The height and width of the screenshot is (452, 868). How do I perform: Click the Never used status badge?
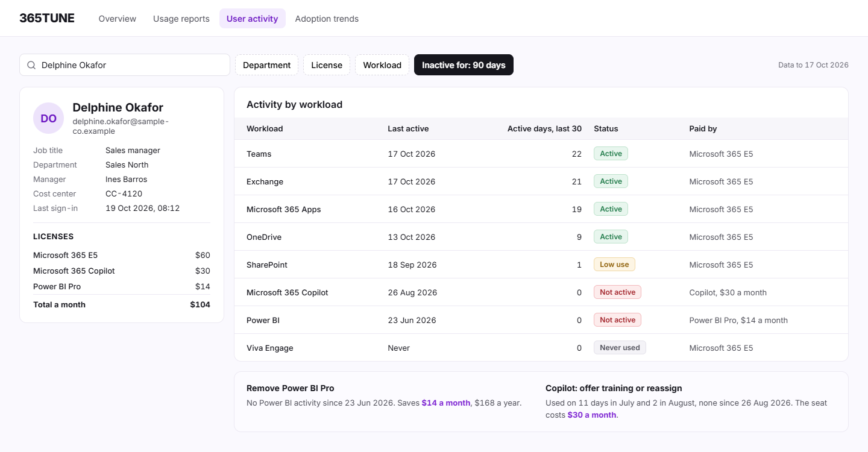(x=620, y=348)
